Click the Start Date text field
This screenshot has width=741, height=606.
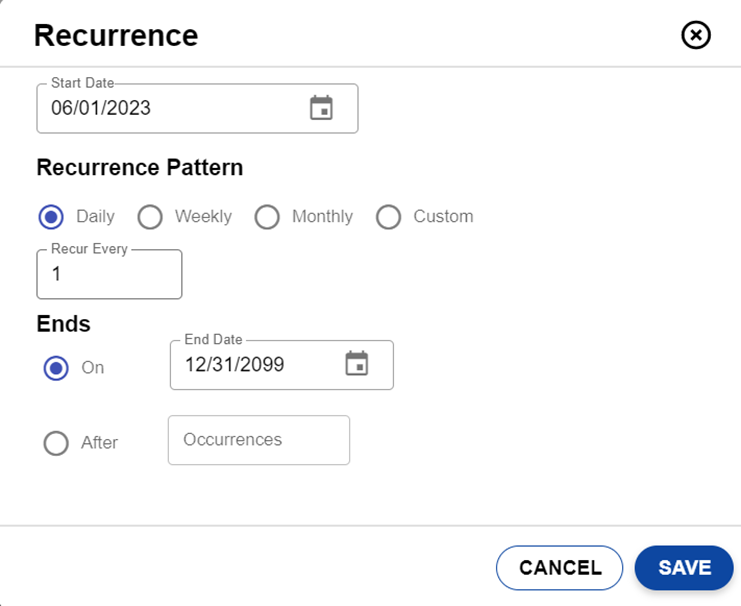[170, 108]
